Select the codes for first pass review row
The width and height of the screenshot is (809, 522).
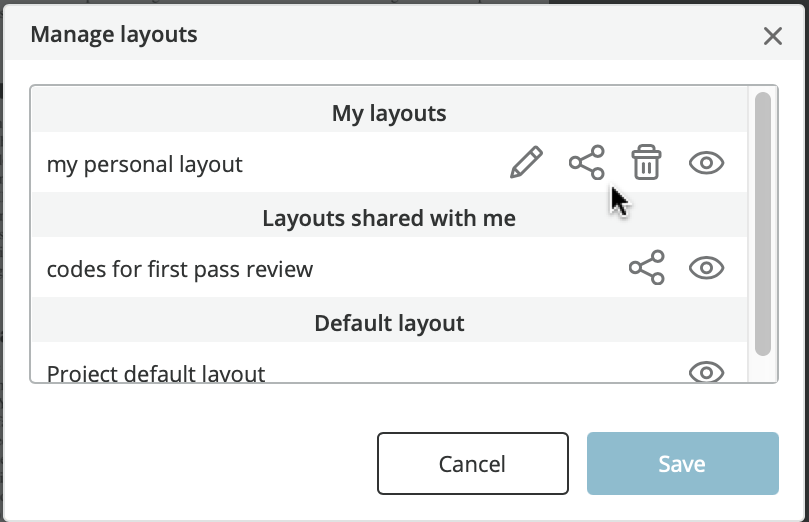(x=390, y=268)
